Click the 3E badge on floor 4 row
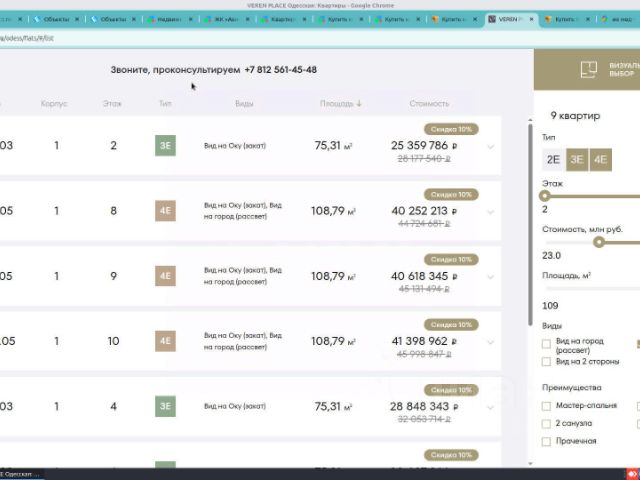The height and width of the screenshot is (480, 640). 165,406
